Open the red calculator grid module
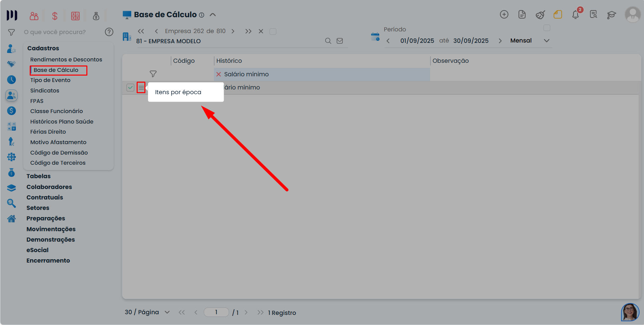This screenshot has height=325, width=644. pos(75,16)
